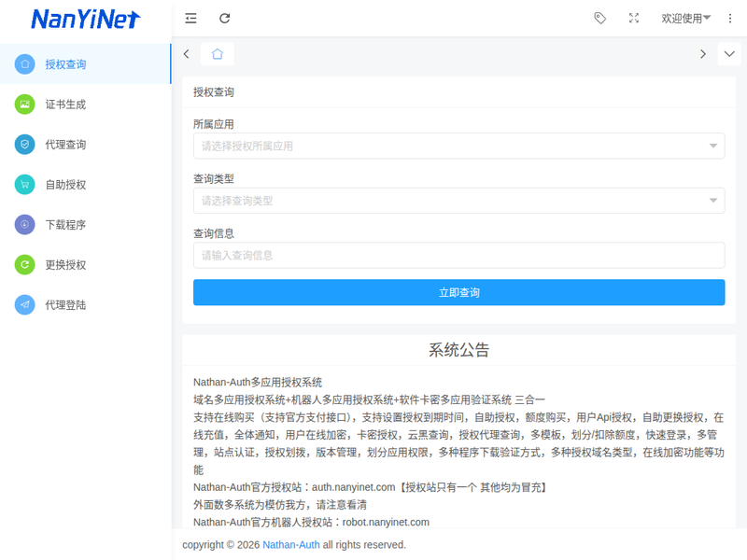This screenshot has width=747, height=560.
Task: Open the Nathan-Auth footer link
Action: pos(291,545)
